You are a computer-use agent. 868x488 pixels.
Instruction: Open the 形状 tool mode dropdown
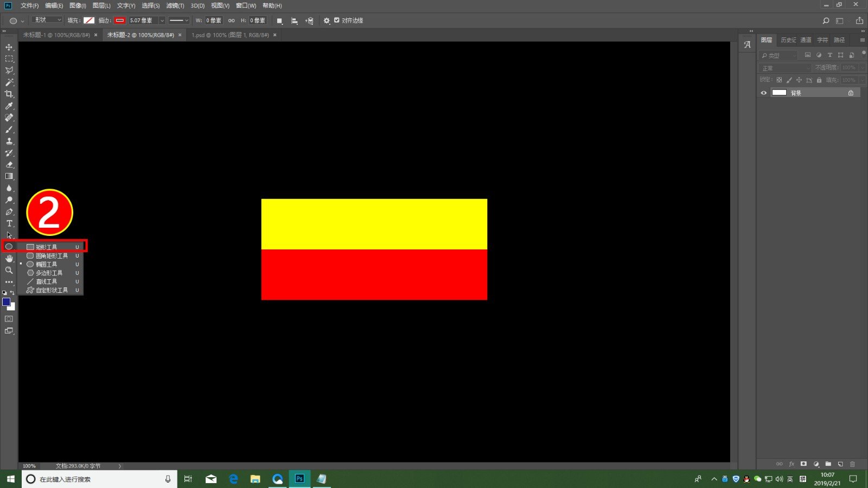coord(48,20)
